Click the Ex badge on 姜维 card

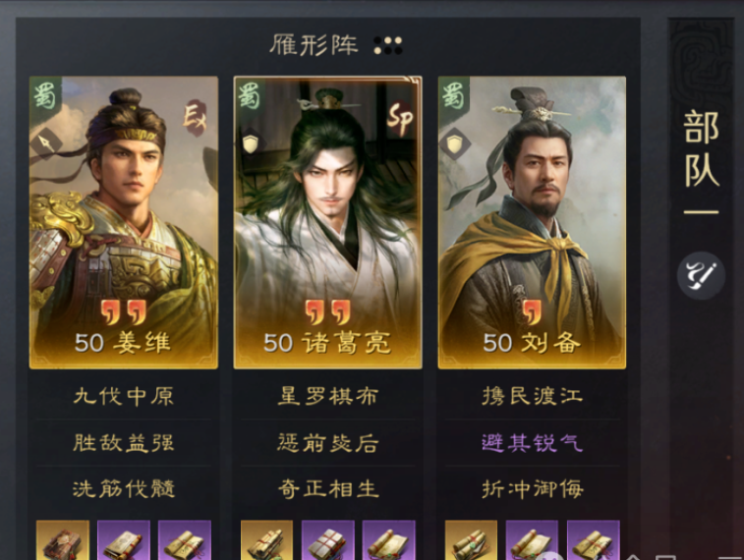(195, 117)
